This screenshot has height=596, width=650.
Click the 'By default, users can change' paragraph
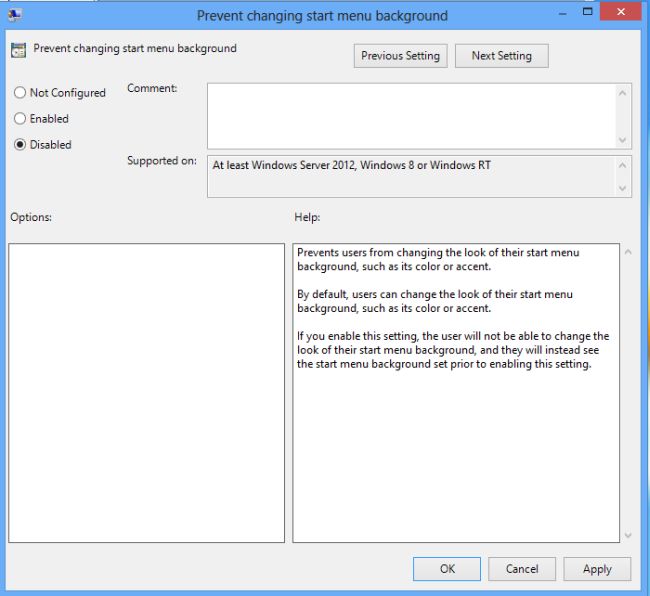point(435,301)
